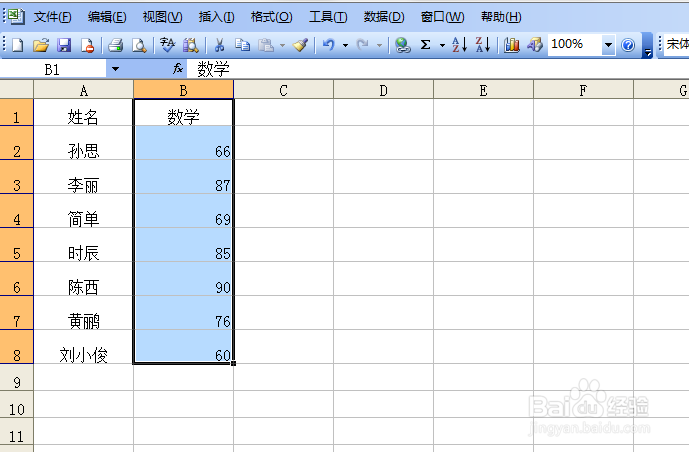Cut selection with the scissors icon
Viewport: 689px width, 452px height.
click(x=219, y=45)
